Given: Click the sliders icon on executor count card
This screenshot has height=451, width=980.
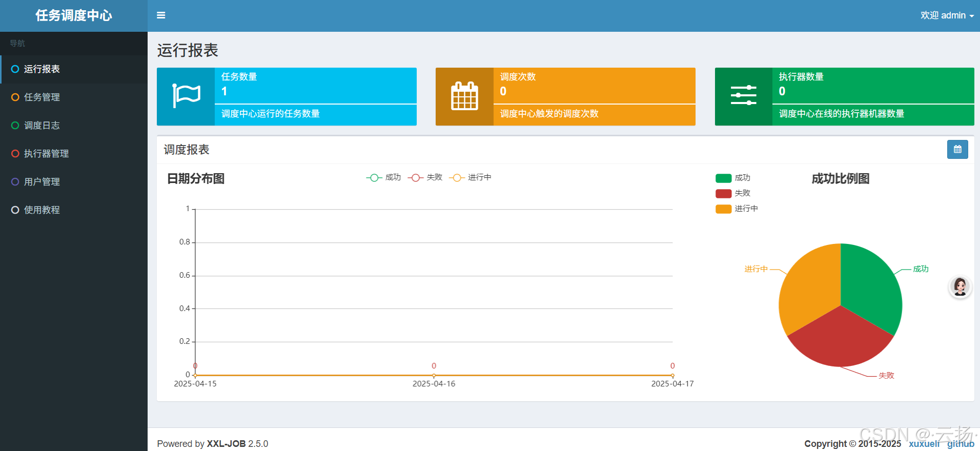Looking at the screenshot, I should 743,96.
